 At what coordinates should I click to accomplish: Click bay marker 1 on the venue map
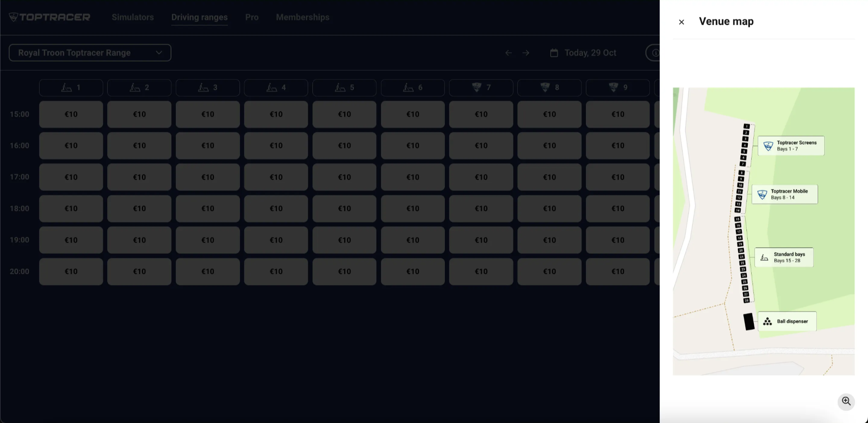[x=747, y=126]
